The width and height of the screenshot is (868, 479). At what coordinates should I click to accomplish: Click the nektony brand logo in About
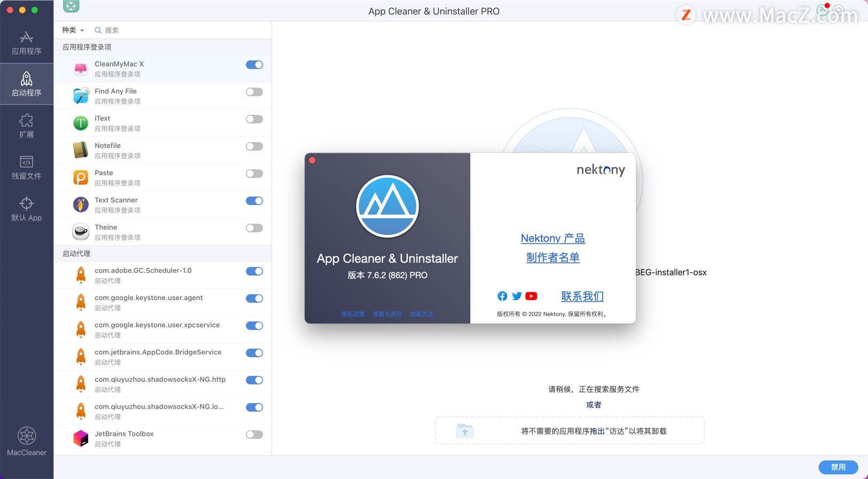[601, 170]
